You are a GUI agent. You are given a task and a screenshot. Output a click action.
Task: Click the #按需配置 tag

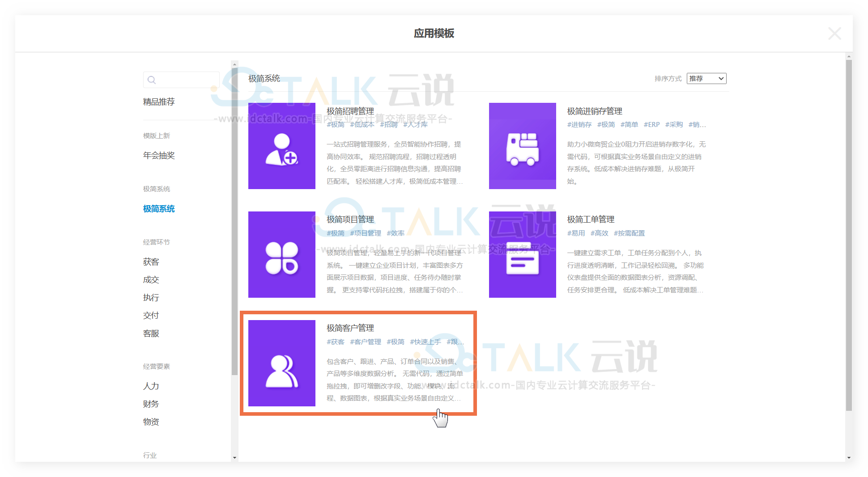click(x=629, y=233)
